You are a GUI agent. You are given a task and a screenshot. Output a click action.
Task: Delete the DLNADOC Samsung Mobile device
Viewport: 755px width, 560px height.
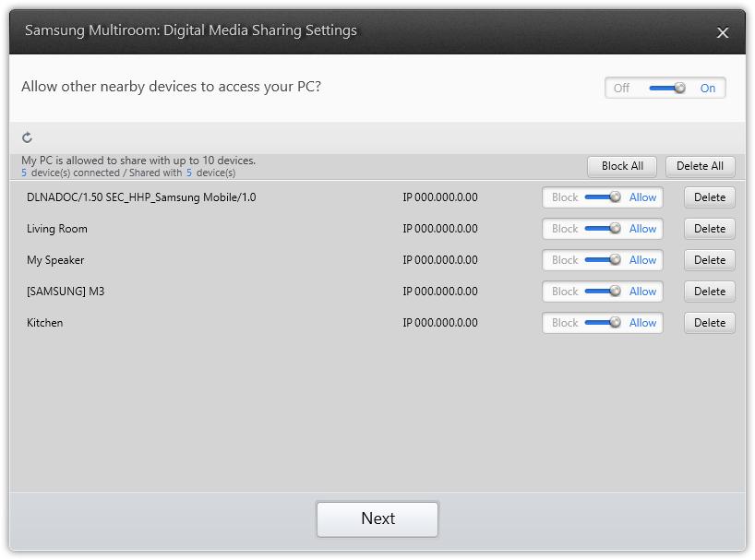click(x=709, y=197)
